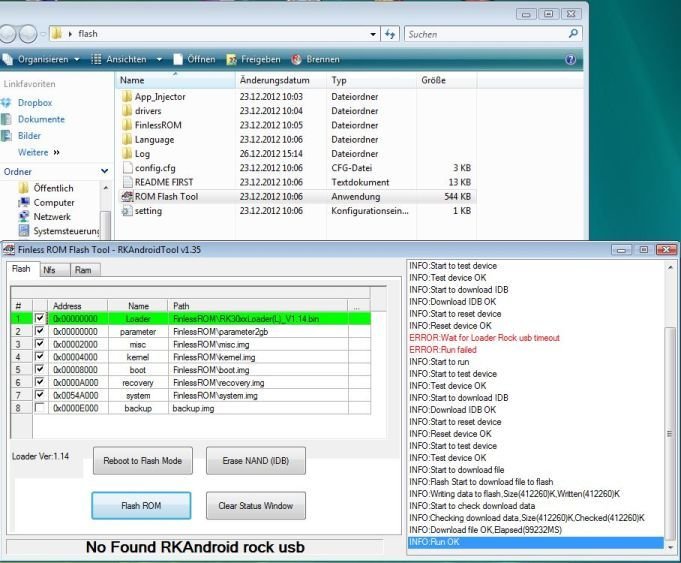This screenshot has height=563, width=681.
Task: Click the folder tree scrollbar up arrow
Action: pyautogui.click(x=106, y=188)
